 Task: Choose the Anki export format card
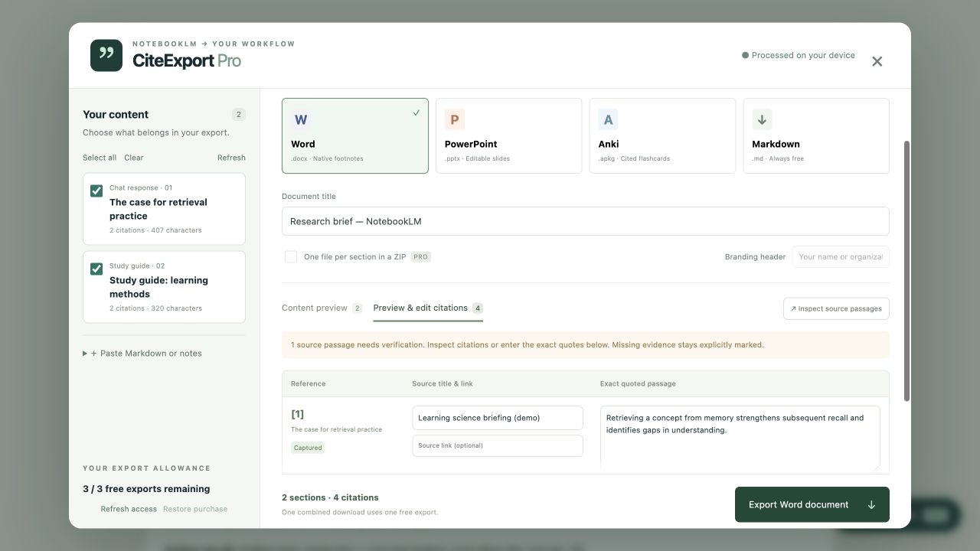coord(662,136)
